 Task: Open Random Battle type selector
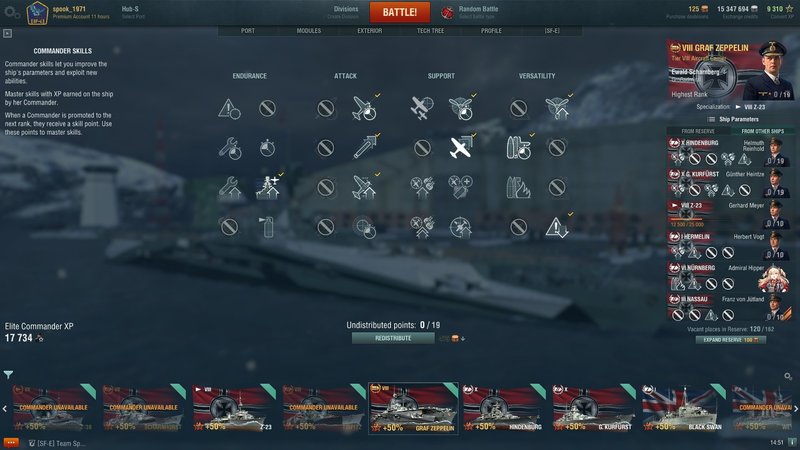[x=471, y=12]
